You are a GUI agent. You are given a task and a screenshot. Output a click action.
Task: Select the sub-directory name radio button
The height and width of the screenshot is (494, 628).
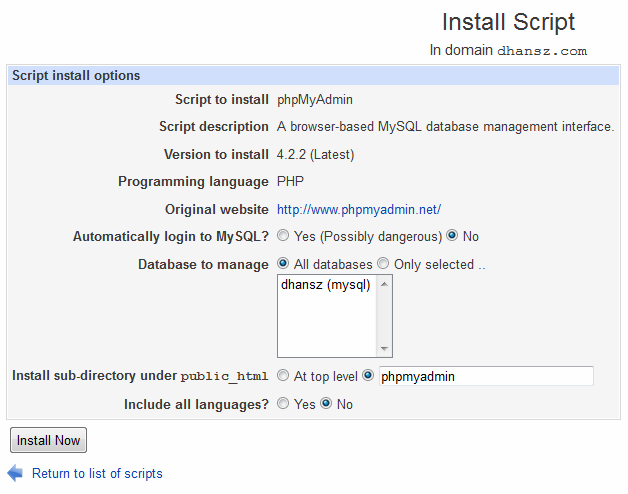[x=368, y=375]
